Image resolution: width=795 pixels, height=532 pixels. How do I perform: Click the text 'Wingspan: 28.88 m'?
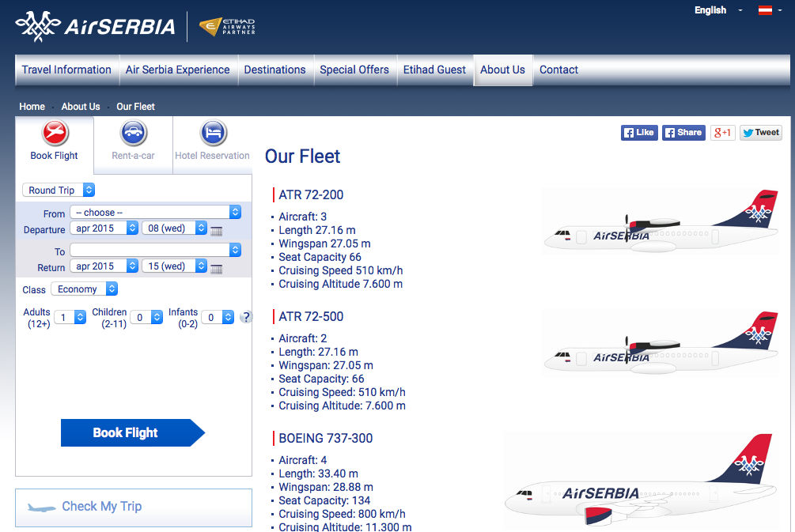(325, 487)
